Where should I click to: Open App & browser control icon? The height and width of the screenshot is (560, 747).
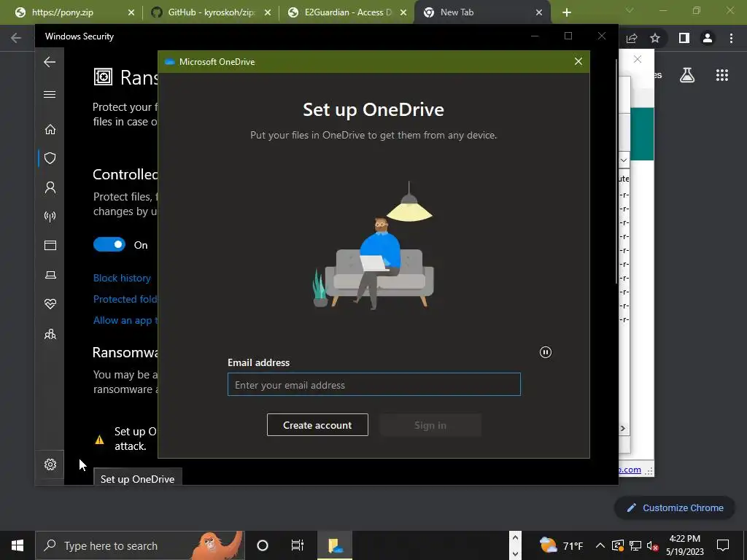[50, 245]
